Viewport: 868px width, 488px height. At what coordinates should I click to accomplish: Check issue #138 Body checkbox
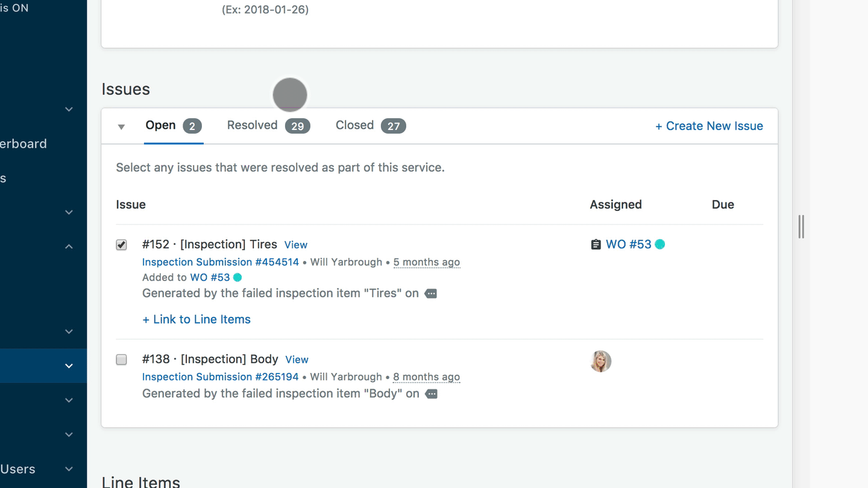pyautogui.click(x=122, y=360)
